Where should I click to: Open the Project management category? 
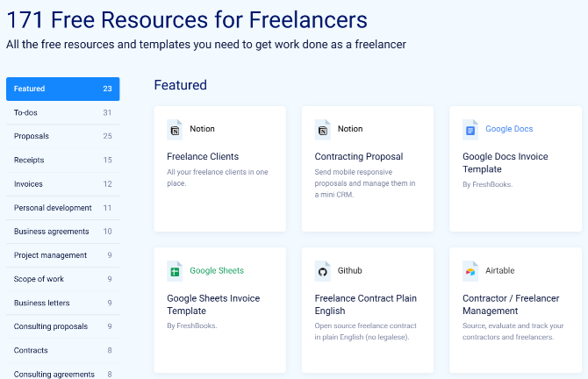click(x=62, y=255)
